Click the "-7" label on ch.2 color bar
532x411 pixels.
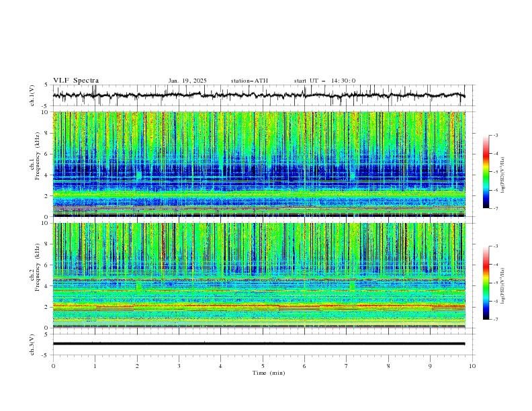496,319
